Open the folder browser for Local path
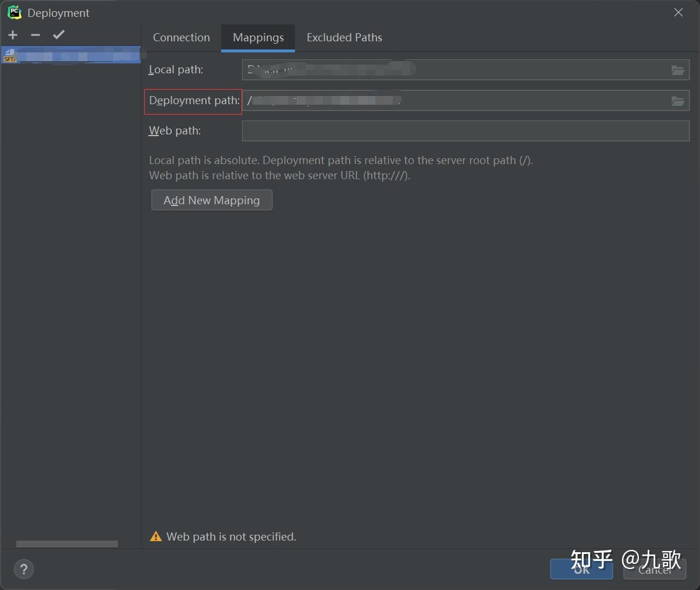 (677, 69)
